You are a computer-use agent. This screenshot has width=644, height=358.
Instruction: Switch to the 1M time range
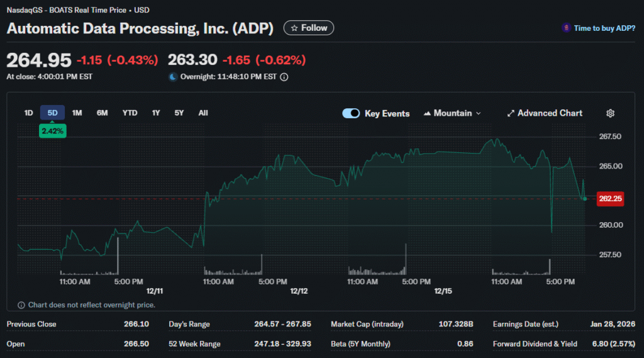77,113
